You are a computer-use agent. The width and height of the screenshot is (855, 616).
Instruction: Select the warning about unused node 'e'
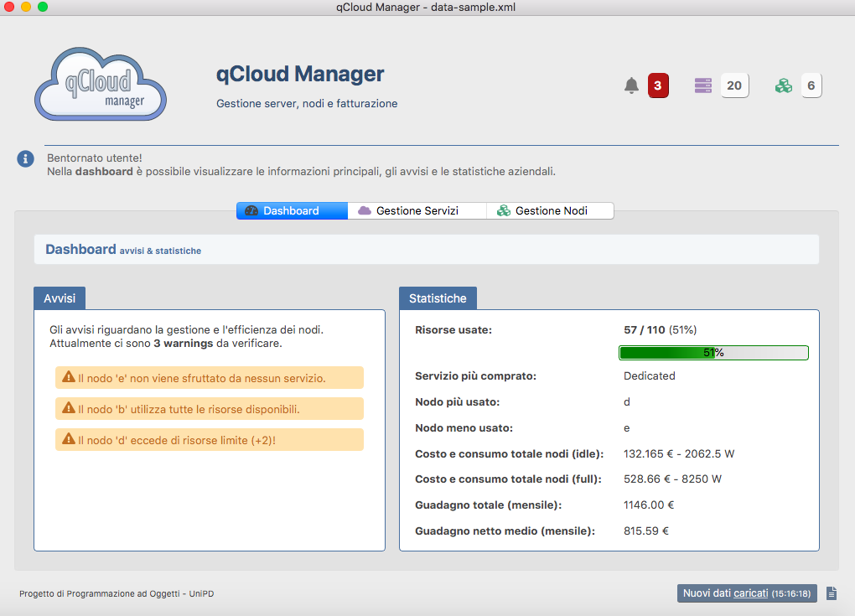pyautogui.click(x=210, y=378)
